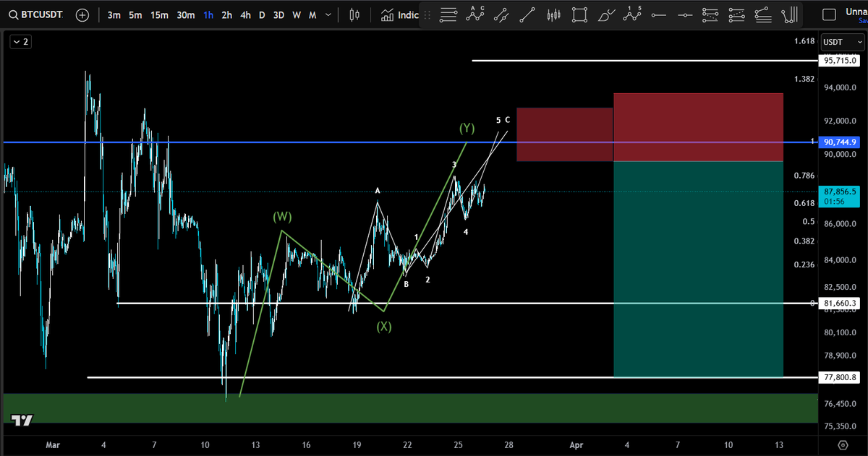Click the 77,800.8 price axis label

coord(840,377)
